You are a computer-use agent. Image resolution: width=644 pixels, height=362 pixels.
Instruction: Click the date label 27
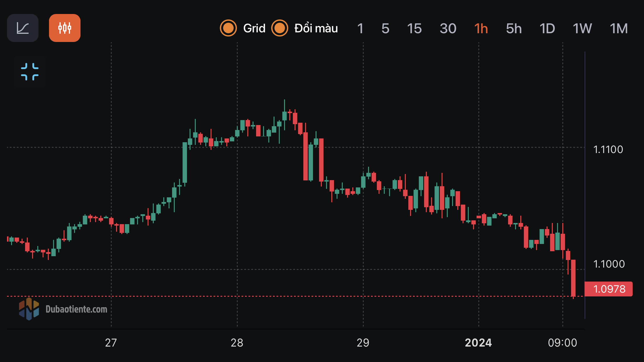click(111, 343)
